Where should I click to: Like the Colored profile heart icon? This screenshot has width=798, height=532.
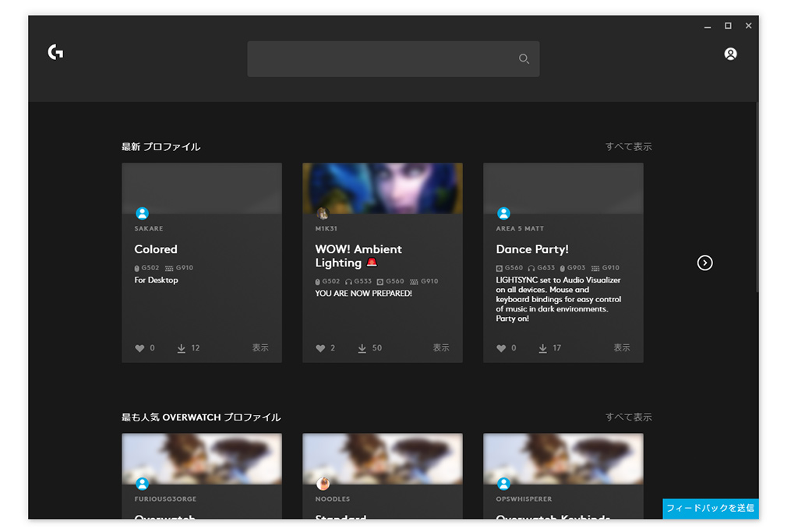[x=139, y=348]
